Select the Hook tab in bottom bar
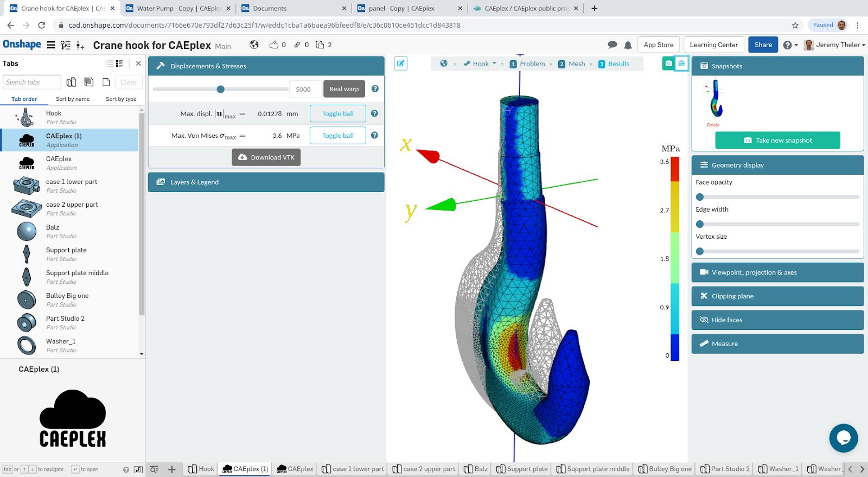Screen dimensions: 868x477 pyautogui.click(x=201, y=469)
